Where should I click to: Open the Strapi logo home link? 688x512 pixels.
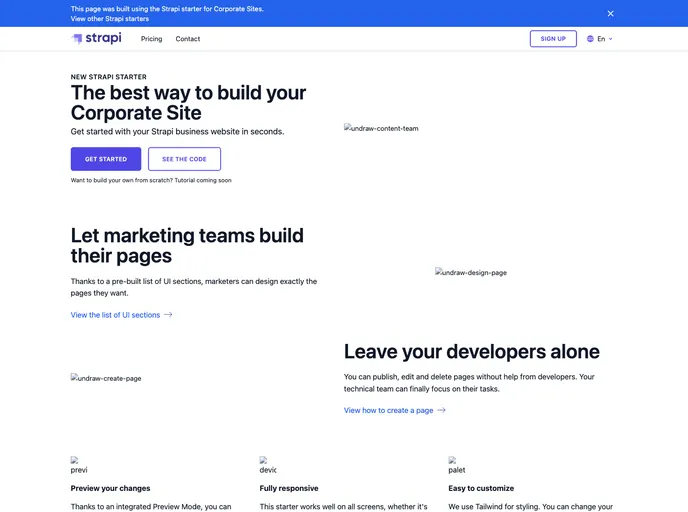(97, 39)
